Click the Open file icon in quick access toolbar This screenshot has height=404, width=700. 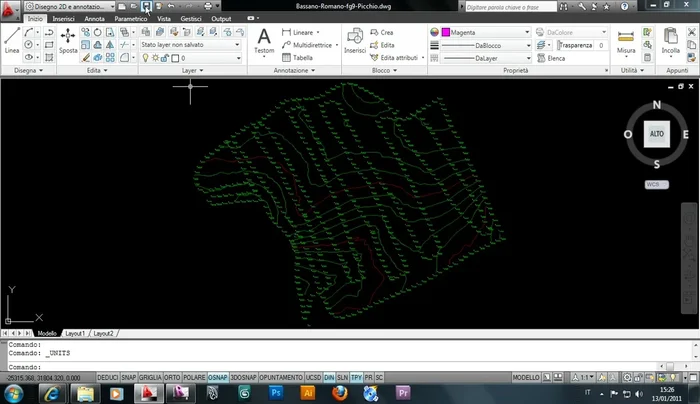134,6
